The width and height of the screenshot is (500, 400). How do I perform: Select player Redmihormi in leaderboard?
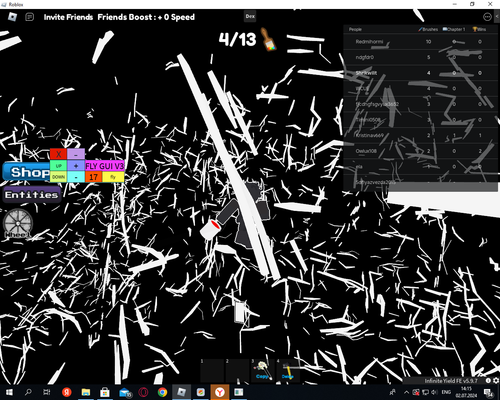coord(421,42)
